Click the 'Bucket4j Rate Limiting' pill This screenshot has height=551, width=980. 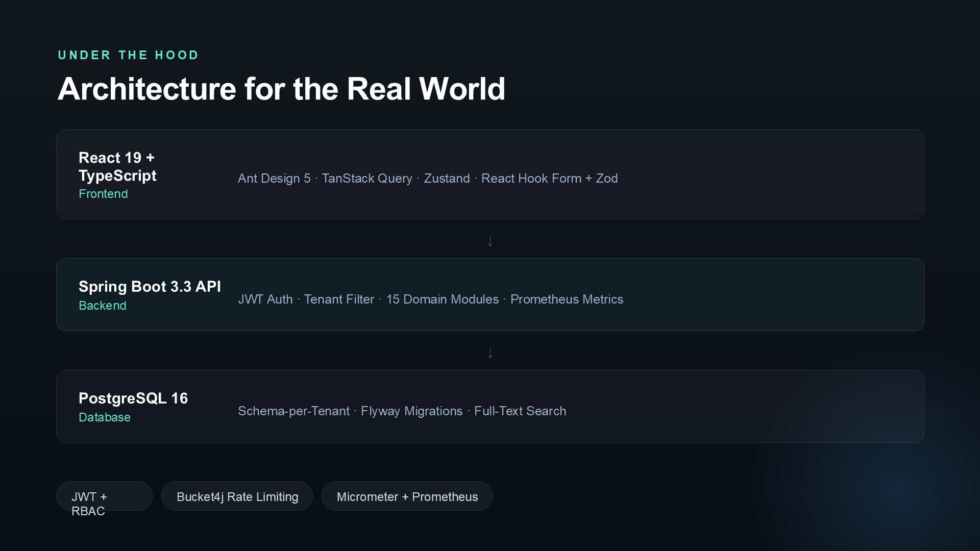(x=237, y=496)
